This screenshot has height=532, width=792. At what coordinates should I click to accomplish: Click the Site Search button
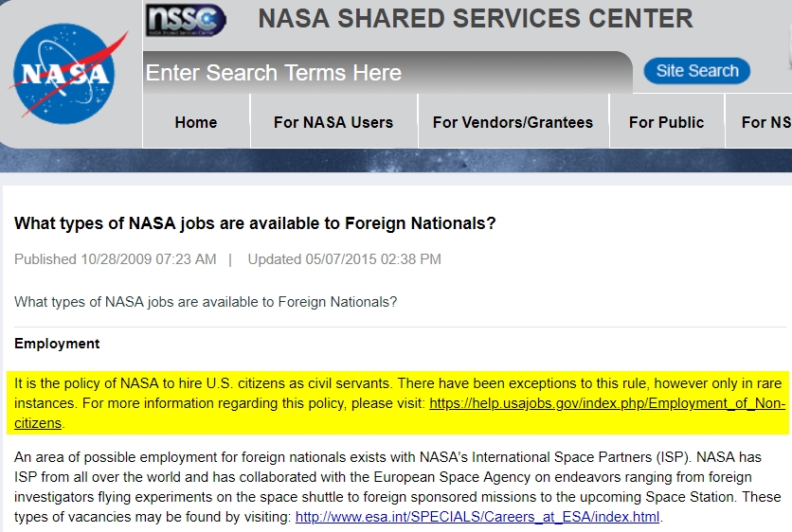696,71
